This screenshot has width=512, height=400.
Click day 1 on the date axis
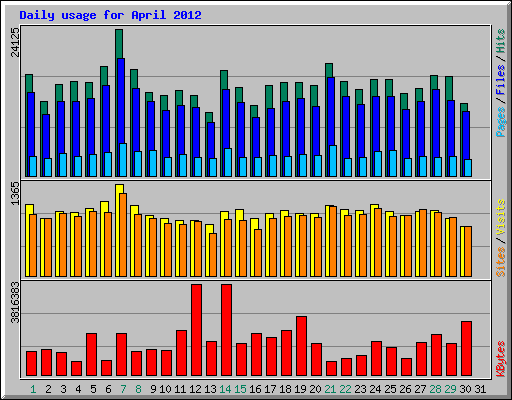tap(33, 389)
